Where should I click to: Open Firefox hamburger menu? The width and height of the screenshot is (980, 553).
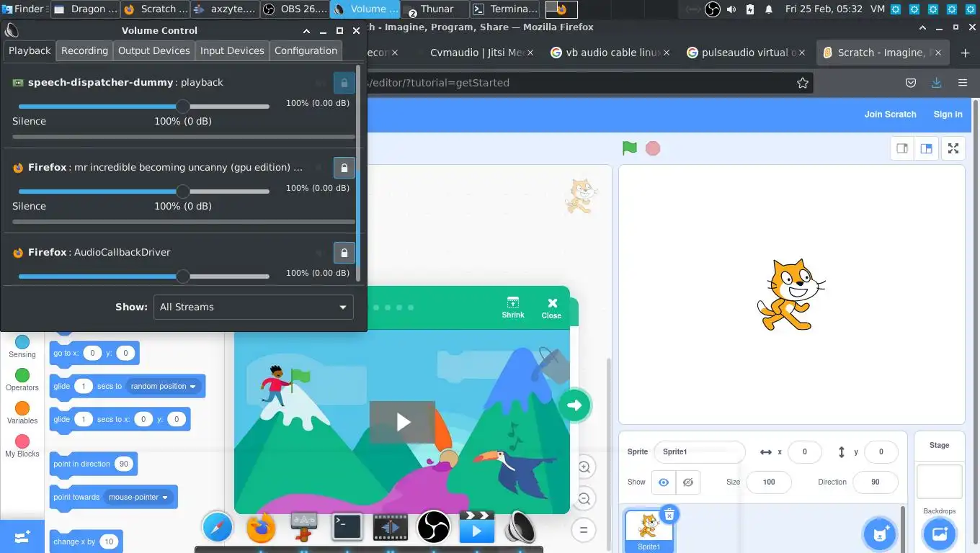pos(962,83)
